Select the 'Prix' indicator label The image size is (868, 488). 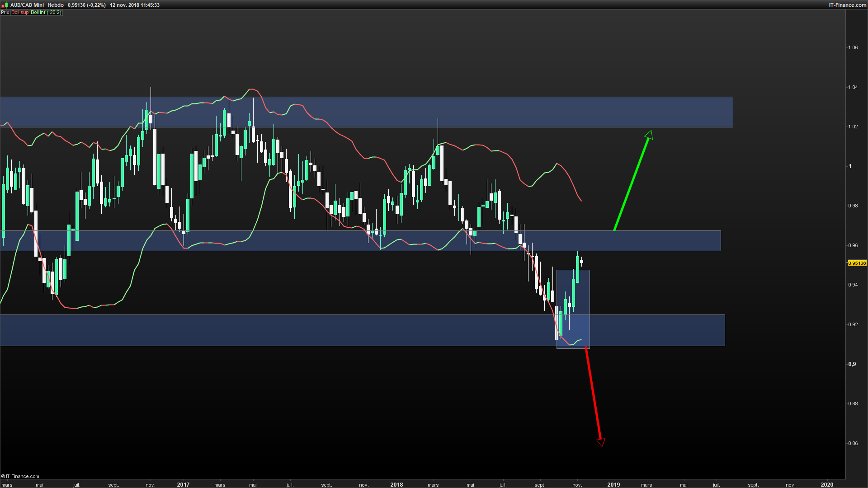(5, 13)
